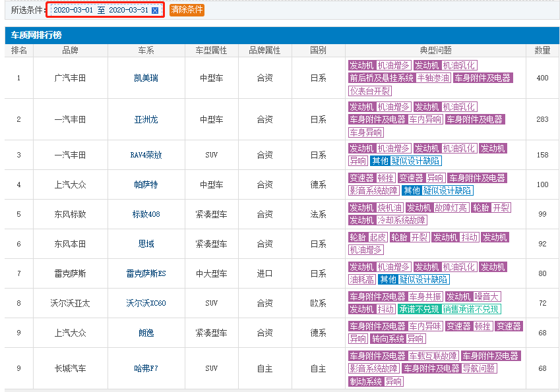The width and height of the screenshot is (560, 392).
Task: Select the 国别 column header
Action: click(318, 50)
